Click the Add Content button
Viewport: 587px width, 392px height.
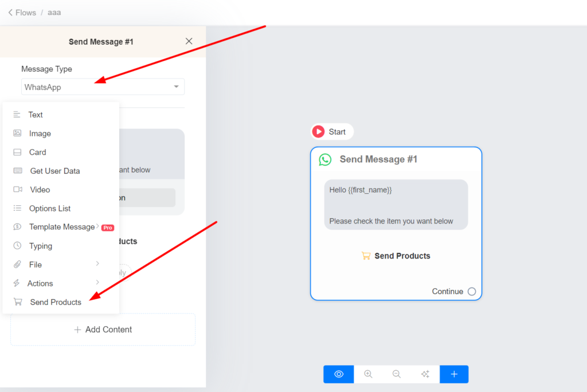[103, 330]
